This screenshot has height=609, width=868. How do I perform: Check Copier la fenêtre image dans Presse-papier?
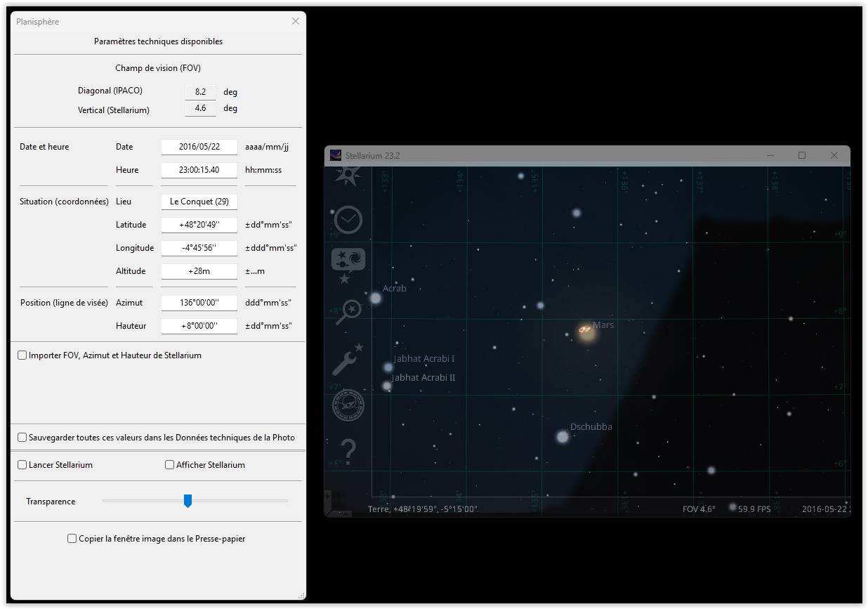(x=72, y=539)
